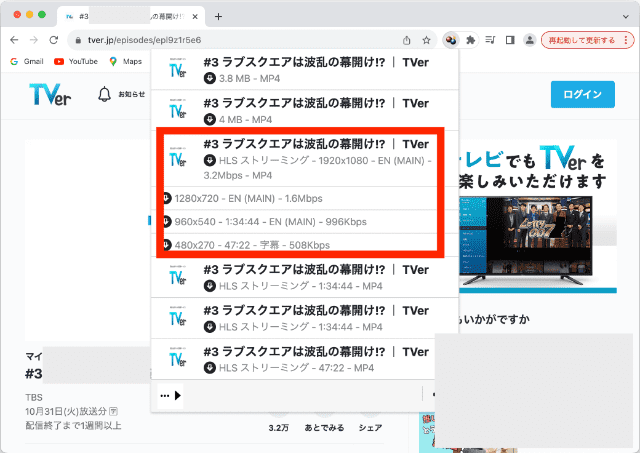Open the three-dot Chrome menu
Image resolution: width=640 pixels, height=453 pixels.
pyautogui.click(x=626, y=40)
